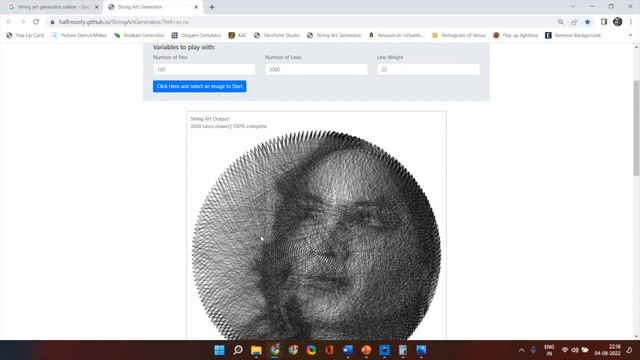
Task: Click the volume speaker tray icon
Action: 575,350
